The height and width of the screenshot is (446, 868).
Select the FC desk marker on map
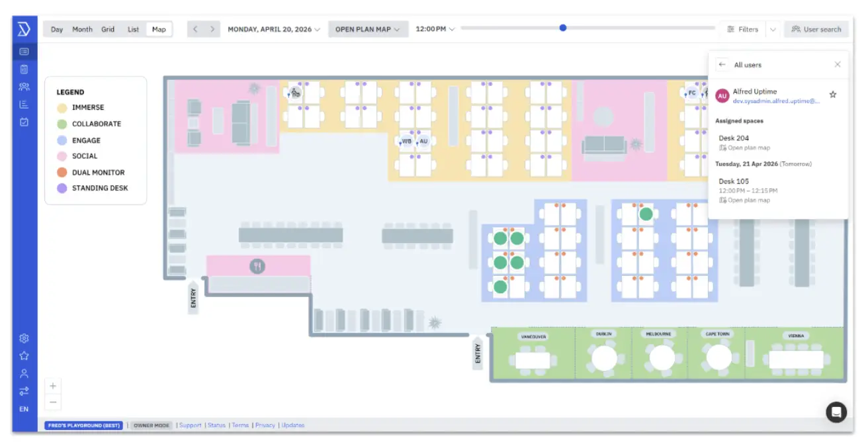[692, 93]
